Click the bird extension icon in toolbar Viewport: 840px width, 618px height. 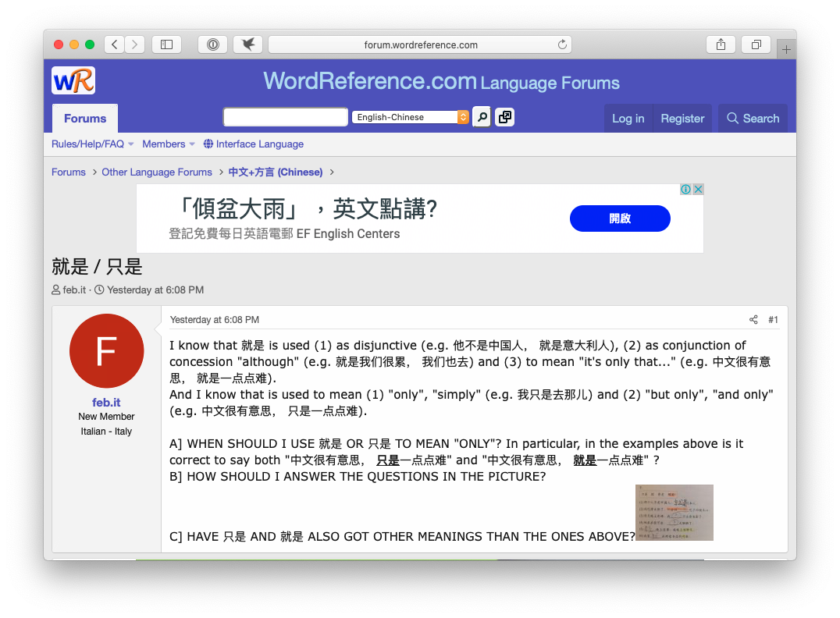(248, 44)
